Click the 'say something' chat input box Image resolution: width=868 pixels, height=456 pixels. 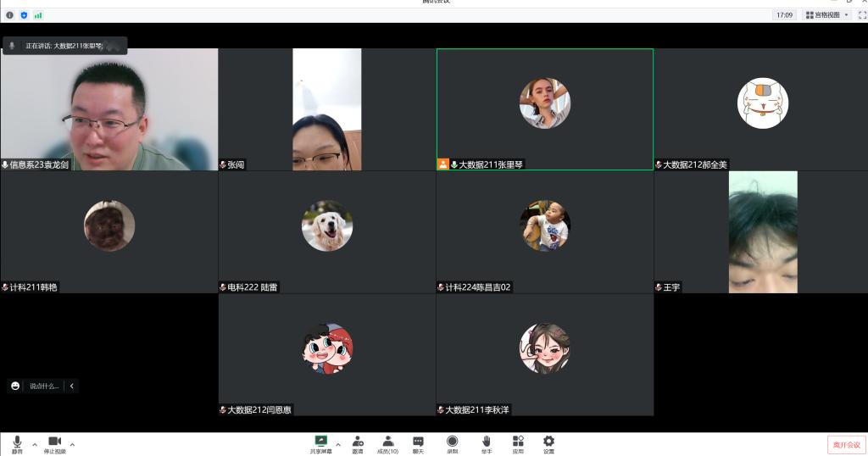(44, 386)
